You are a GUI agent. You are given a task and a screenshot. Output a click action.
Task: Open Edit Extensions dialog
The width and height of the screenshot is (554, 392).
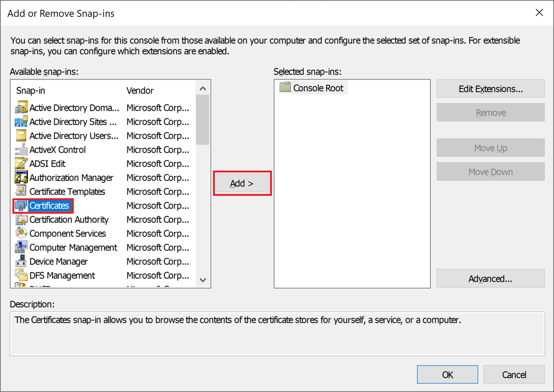tap(490, 89)
